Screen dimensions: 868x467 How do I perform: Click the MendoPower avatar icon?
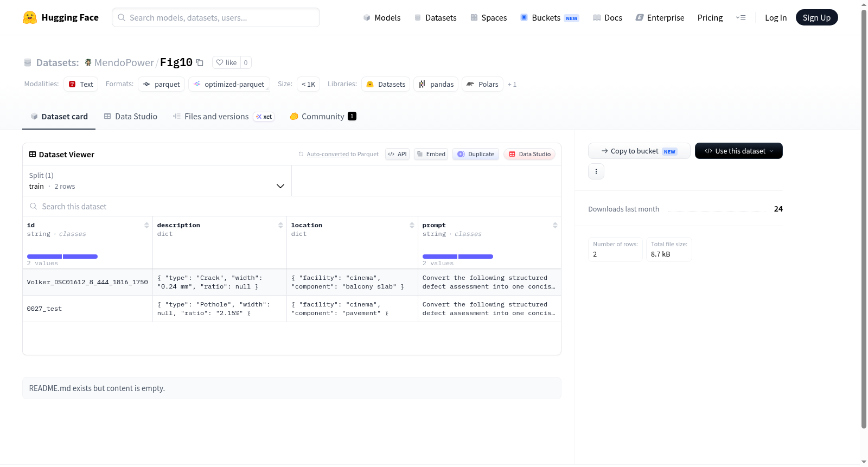(x=88, y=62)
